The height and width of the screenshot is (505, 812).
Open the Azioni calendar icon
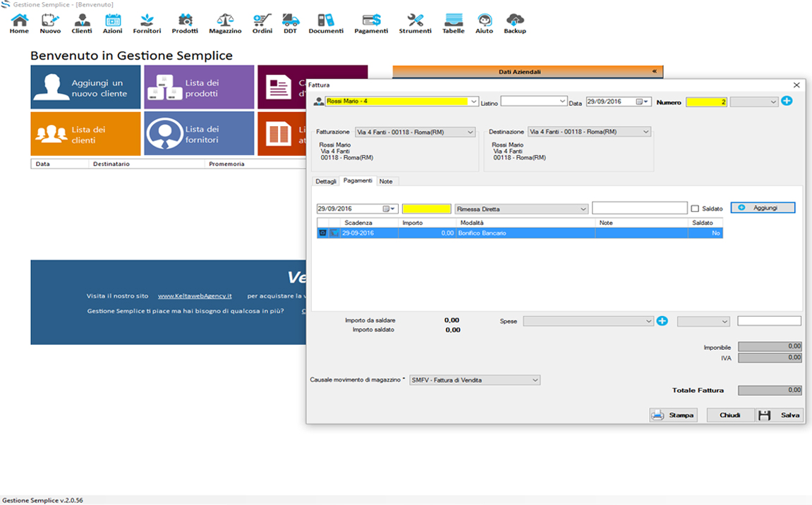pyautogui.click(x=112, y=24)
